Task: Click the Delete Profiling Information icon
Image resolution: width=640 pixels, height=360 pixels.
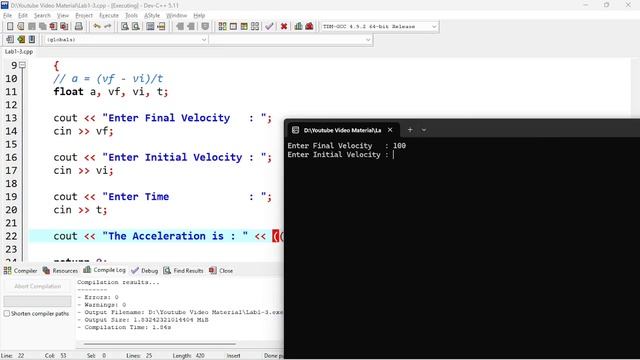Action: coord(309,26)
